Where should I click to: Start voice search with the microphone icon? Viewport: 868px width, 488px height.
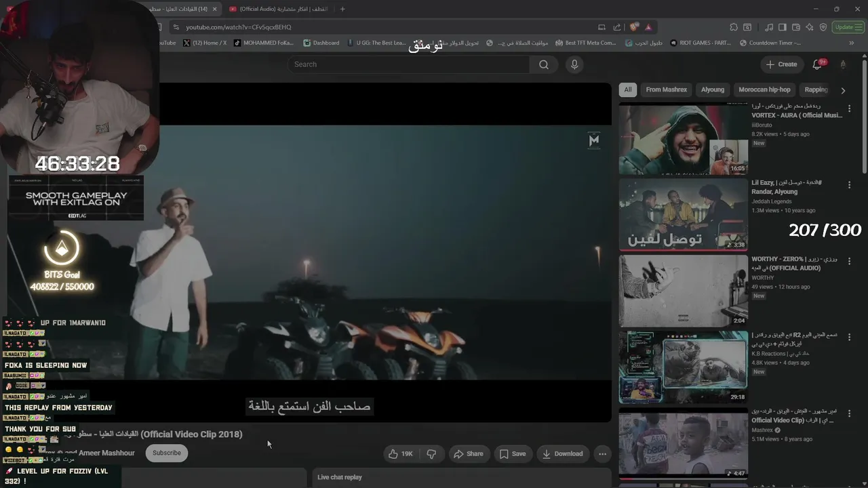pos(574,64)
